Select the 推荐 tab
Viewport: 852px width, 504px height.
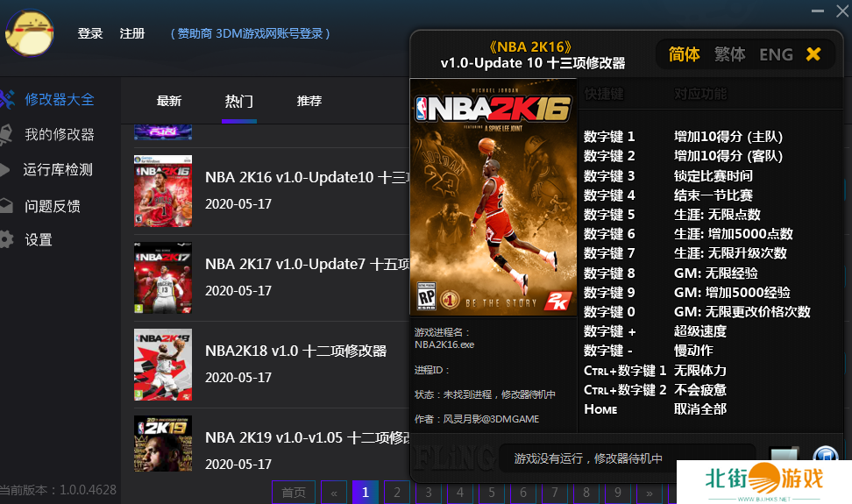309,101
